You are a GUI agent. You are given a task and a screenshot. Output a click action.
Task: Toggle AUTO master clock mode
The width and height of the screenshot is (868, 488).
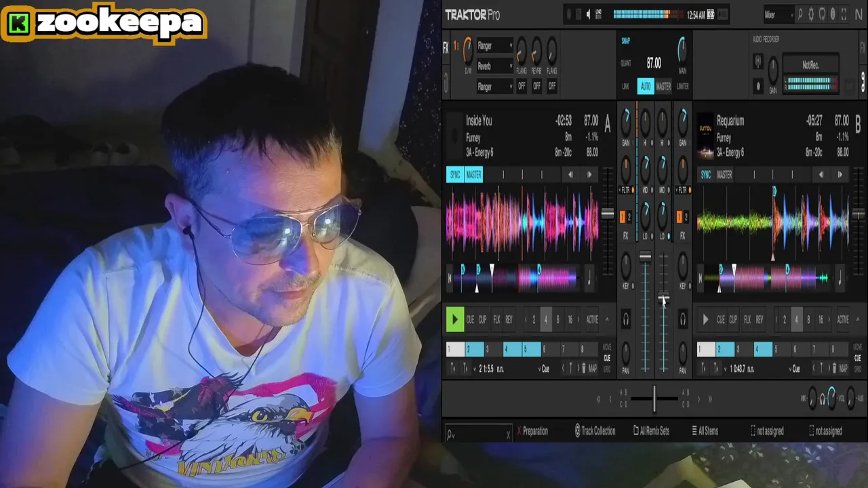[646, 87]
